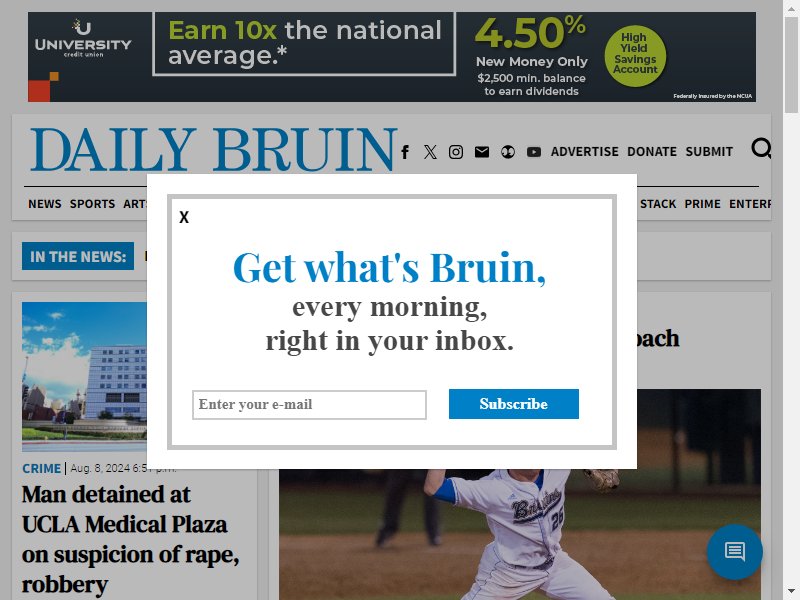The width and height of the screenshot is (800, 600).
Task: Open the Submit link in the header
Action: (709, 152)
